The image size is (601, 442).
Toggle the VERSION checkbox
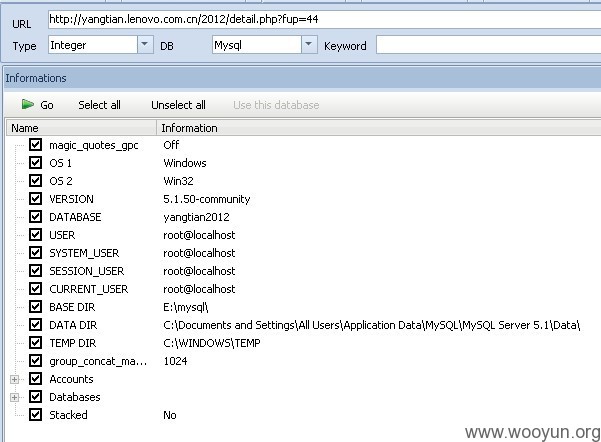[36, 199]
